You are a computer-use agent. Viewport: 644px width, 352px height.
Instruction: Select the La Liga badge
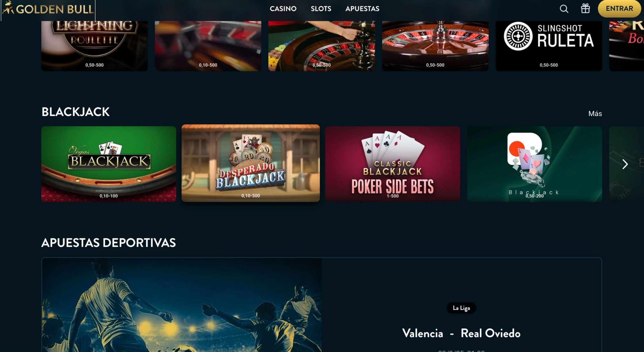pos(461,308)
